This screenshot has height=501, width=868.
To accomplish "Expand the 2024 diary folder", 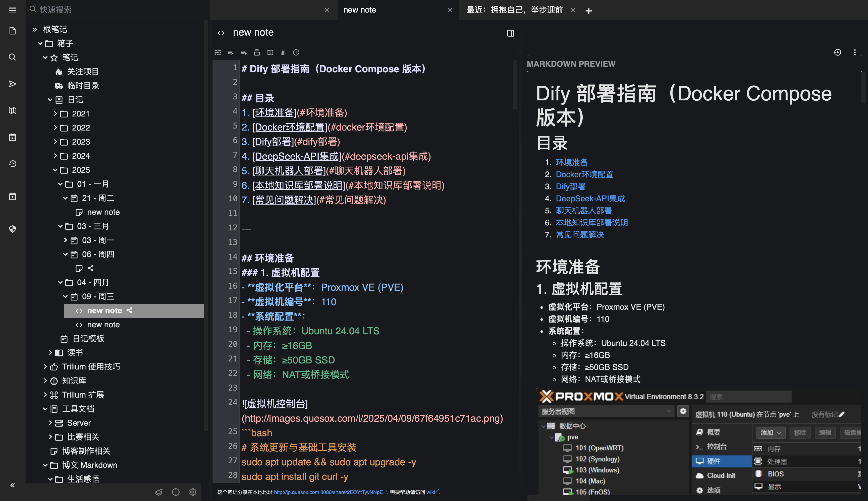I will click(55, 156).
